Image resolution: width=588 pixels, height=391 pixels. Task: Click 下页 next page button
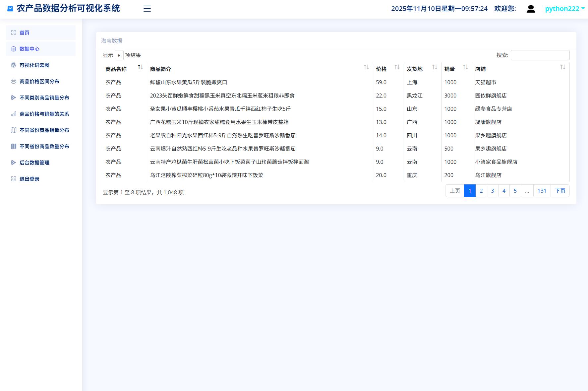point(560,191)
